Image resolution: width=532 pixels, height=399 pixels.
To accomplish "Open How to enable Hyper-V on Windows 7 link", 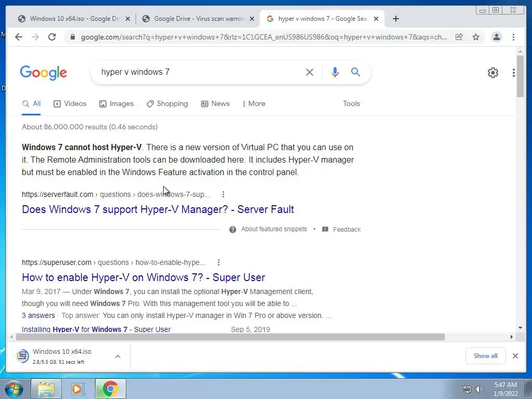I will click(x=143, y=277).
